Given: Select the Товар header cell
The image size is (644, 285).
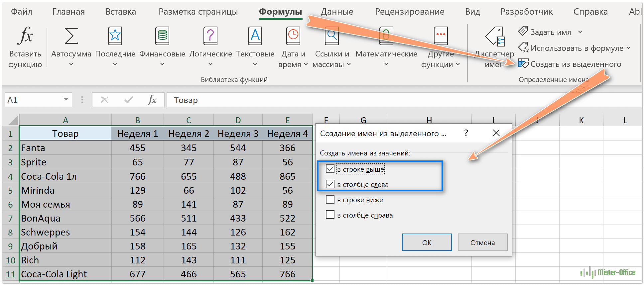Looking at the screenshot, I should click(65, 134).
